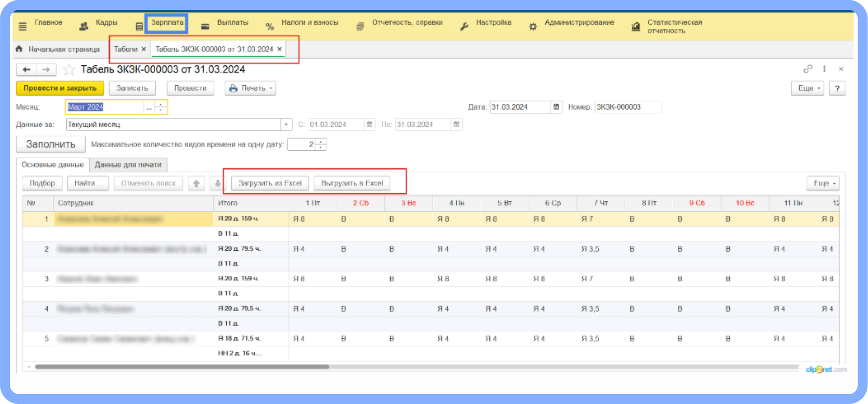Click the back navigation arrow
The height and width of the screenshot is (404, 868).
tap(27, 69)
